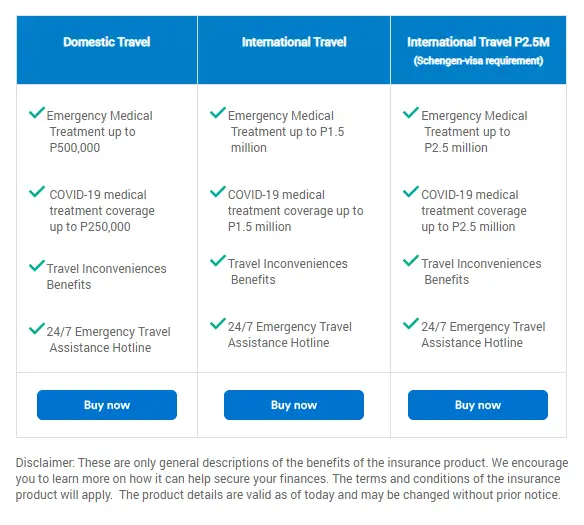Click Buy now for Schengen-visa P2.5M plan
The image size is (584, 525).
(x=478, y=405)
